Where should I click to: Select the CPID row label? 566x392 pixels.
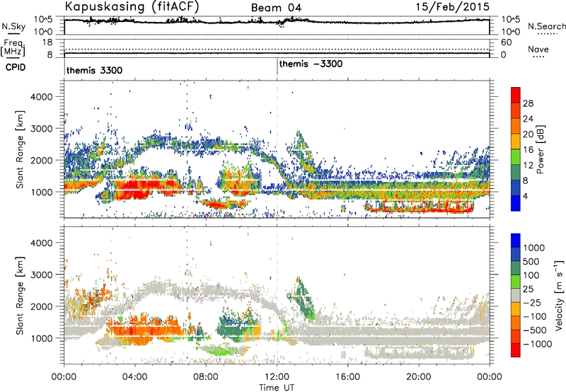pyautogui.click(x=16, y=67)
